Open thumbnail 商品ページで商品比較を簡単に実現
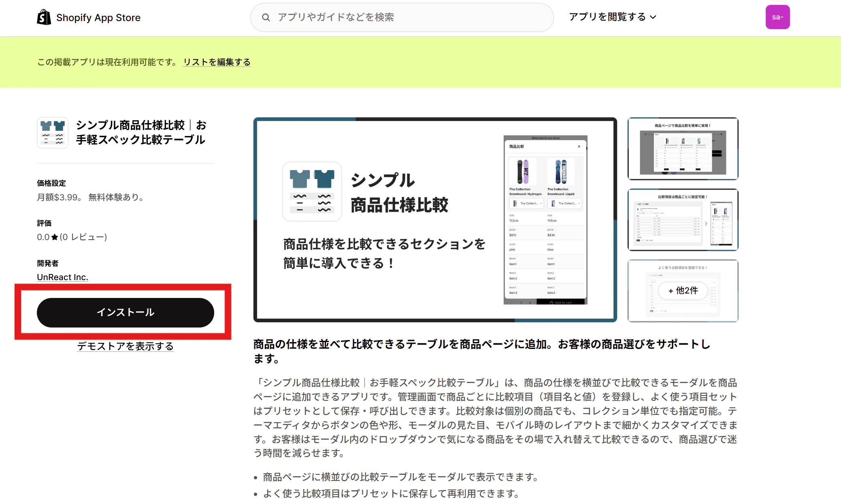The height and width of the screenshot is (504, 841). coord(683,149)
